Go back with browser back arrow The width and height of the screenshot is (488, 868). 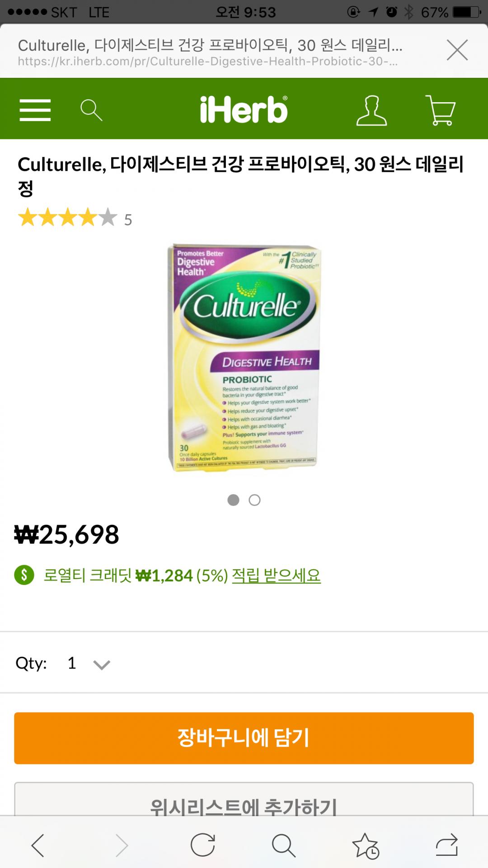[x=38, y=845]
